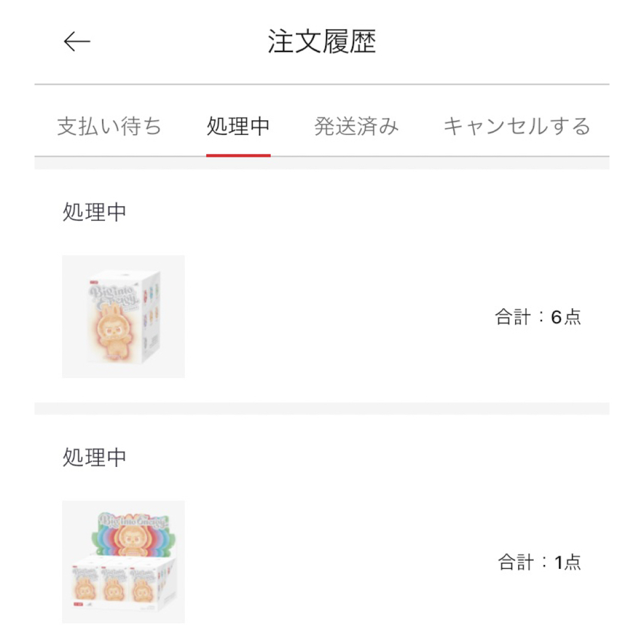
Task: Open the six-item order card's blank area
Action: pyautogui.click(x=337, y=317)
